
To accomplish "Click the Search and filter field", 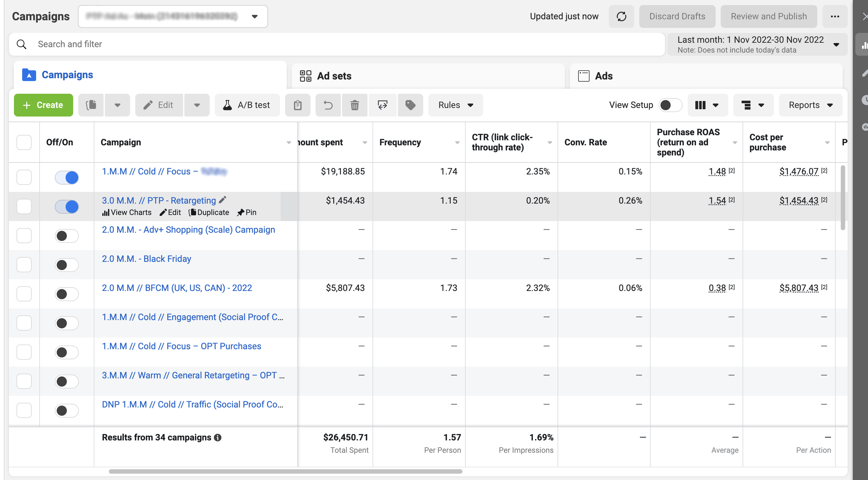I will (x=337, y=44).
